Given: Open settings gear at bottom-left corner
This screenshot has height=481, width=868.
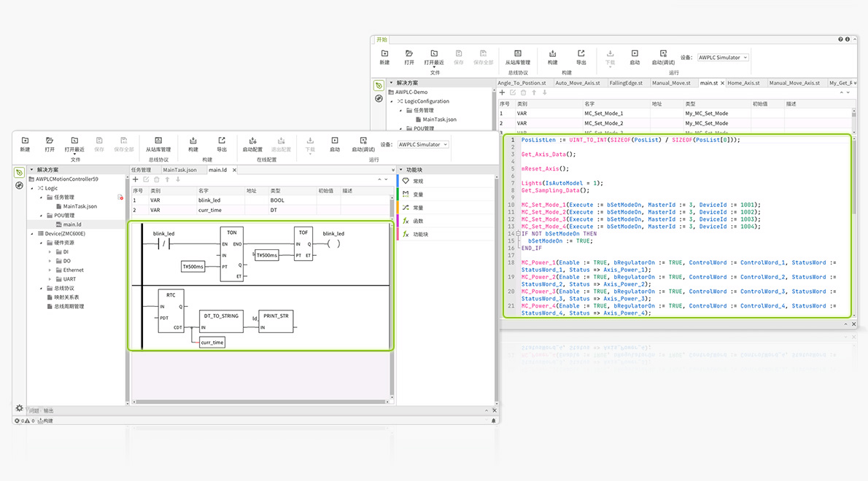Looking at the screenshot, I should (20, 409).
